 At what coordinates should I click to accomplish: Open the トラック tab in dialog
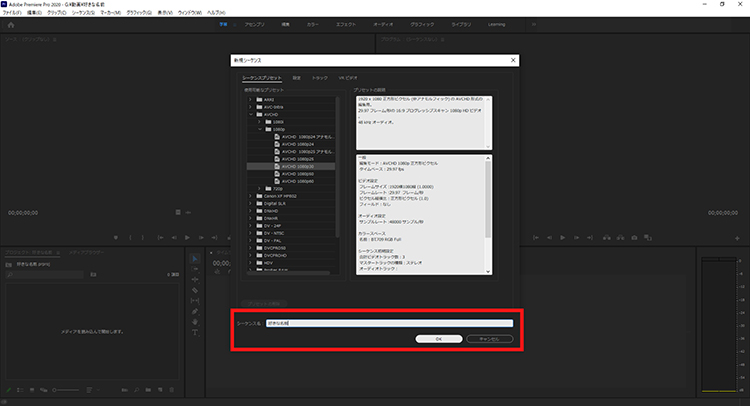(x=320, y=78)
